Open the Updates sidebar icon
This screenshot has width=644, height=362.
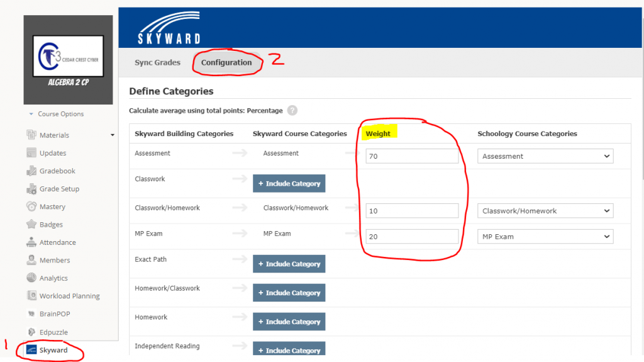pos(31,152)
